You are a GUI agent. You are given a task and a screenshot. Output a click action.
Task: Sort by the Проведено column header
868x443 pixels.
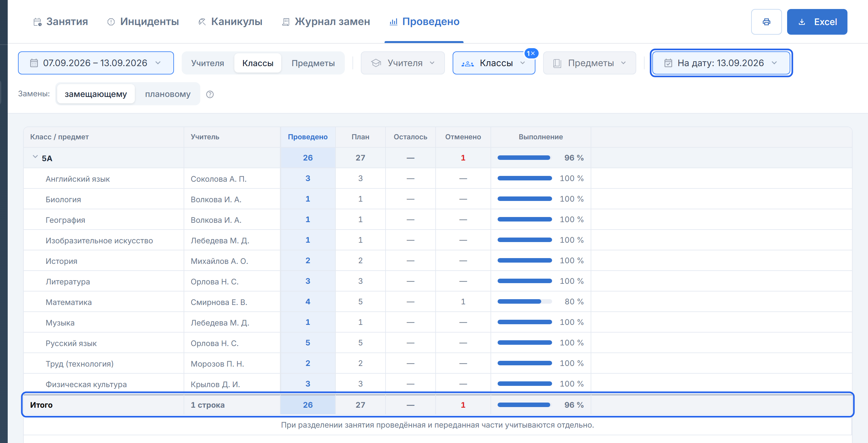(x=308, y=137)
